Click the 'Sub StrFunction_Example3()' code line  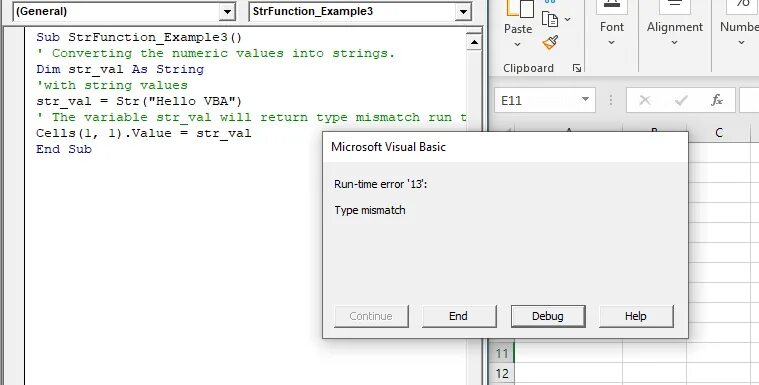(x=139, y=37)
